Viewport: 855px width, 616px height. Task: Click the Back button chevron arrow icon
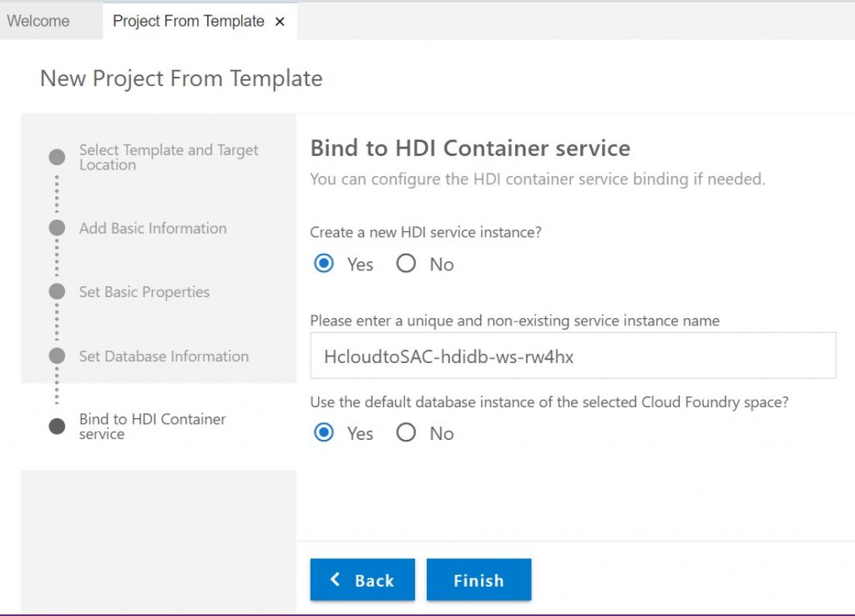click(x=336, y=579)
